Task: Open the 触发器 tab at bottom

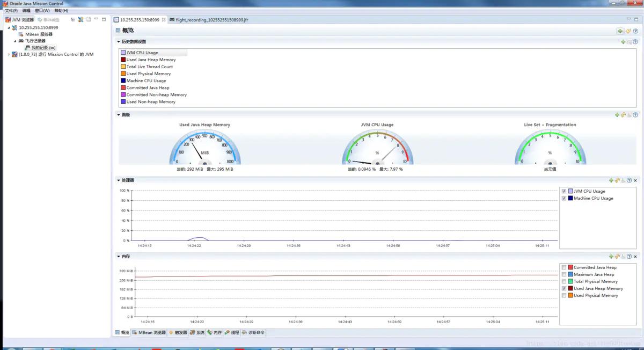Action: click(x=178, y=333)
